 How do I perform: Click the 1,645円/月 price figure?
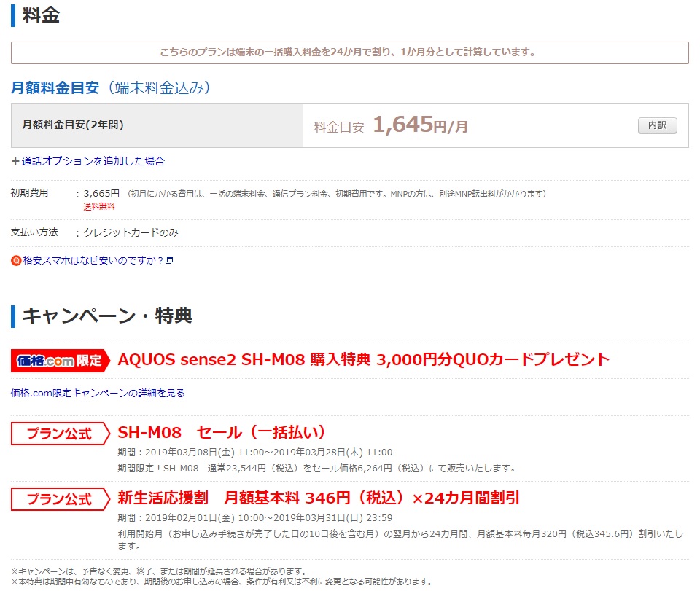pyautogui.click(x=421, y=125)
